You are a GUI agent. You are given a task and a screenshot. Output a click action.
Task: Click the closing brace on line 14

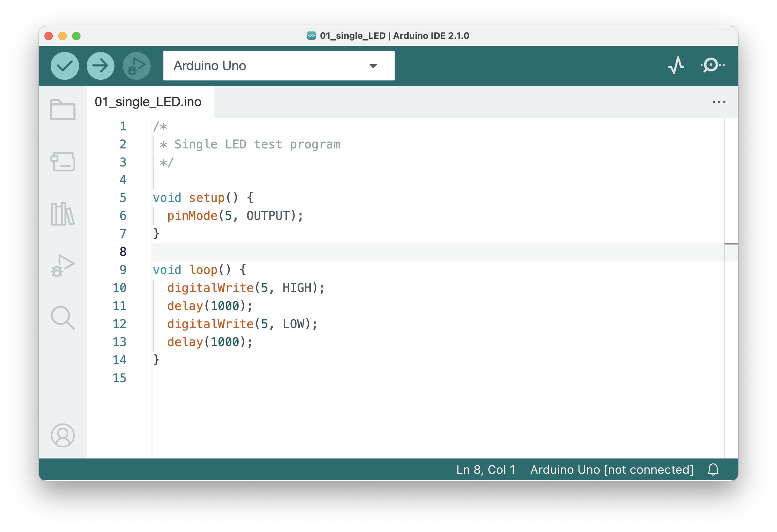point(156,360)
